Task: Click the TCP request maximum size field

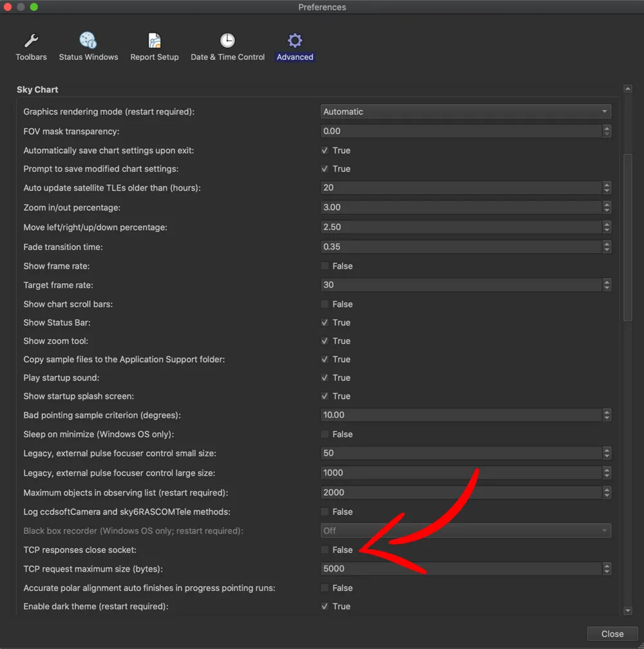Action: (461, 568)
